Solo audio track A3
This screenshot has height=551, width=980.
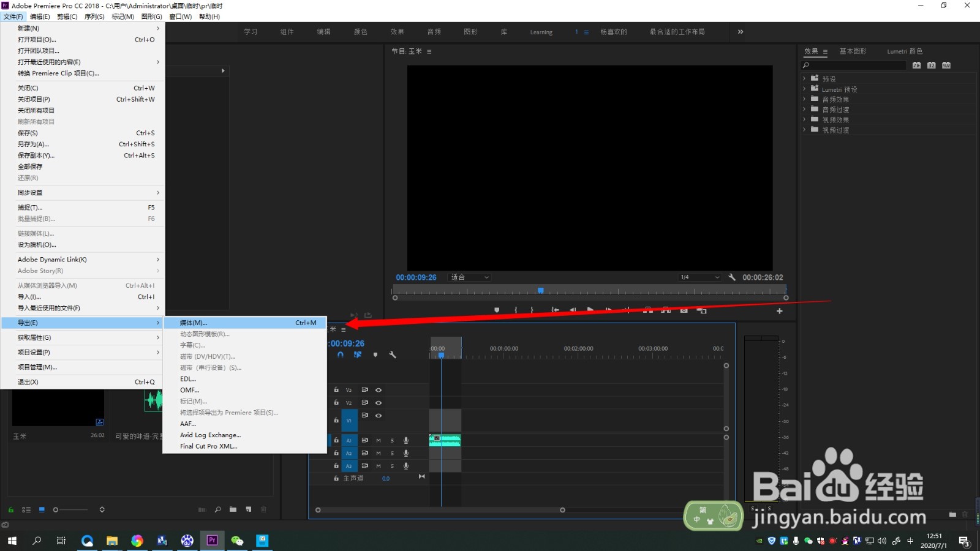pos(392,466)
